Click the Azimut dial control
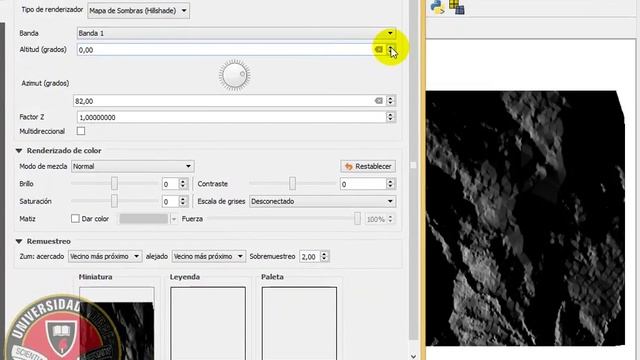The width and height of the screenshot is (640, 360). coord(235,75)
